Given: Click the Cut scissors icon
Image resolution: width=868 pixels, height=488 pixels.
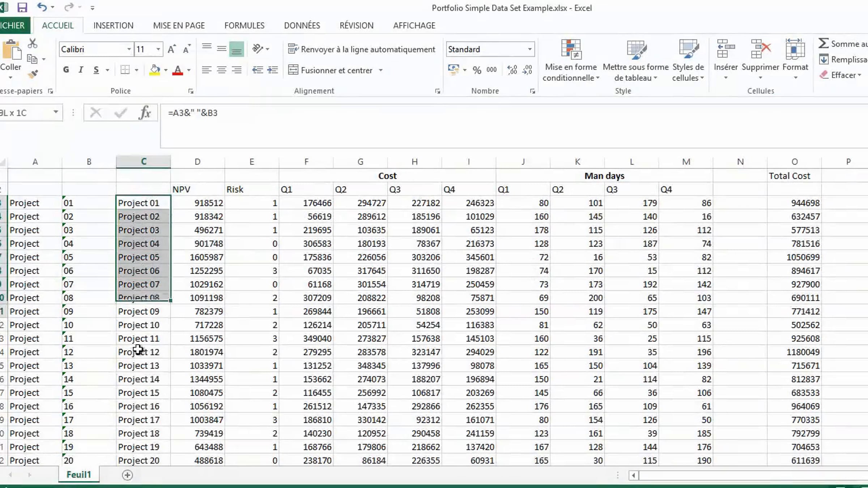Looking at the screenshot, I should [33, 43].
